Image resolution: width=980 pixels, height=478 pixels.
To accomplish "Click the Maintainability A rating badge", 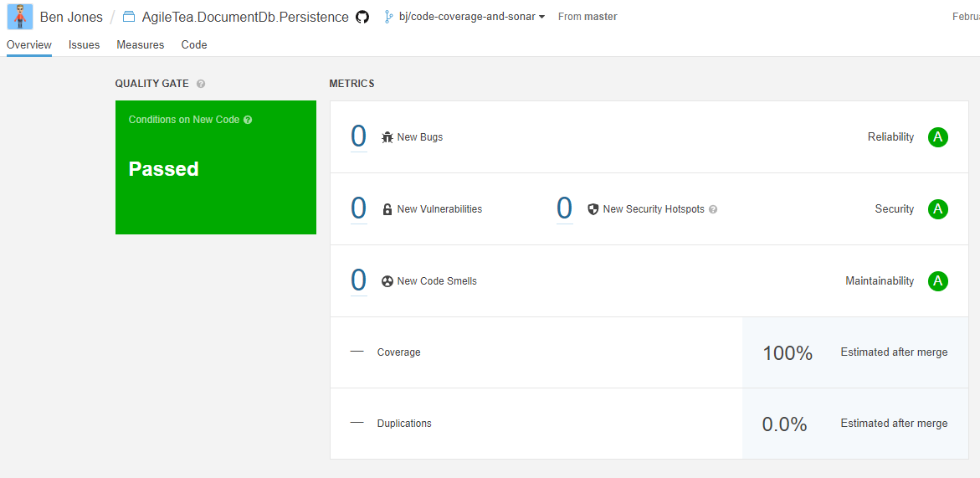I will tap(937, 281).
